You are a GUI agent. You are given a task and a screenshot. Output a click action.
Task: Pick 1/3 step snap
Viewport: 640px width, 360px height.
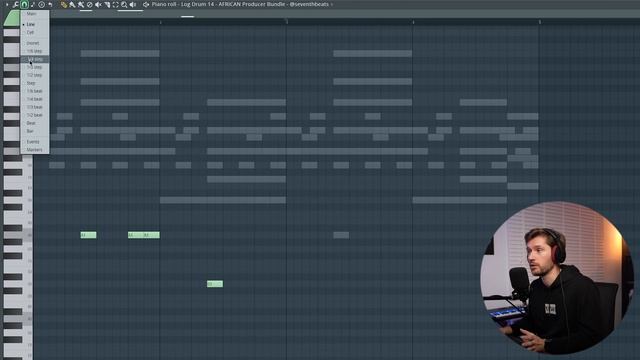click(35, 67)
